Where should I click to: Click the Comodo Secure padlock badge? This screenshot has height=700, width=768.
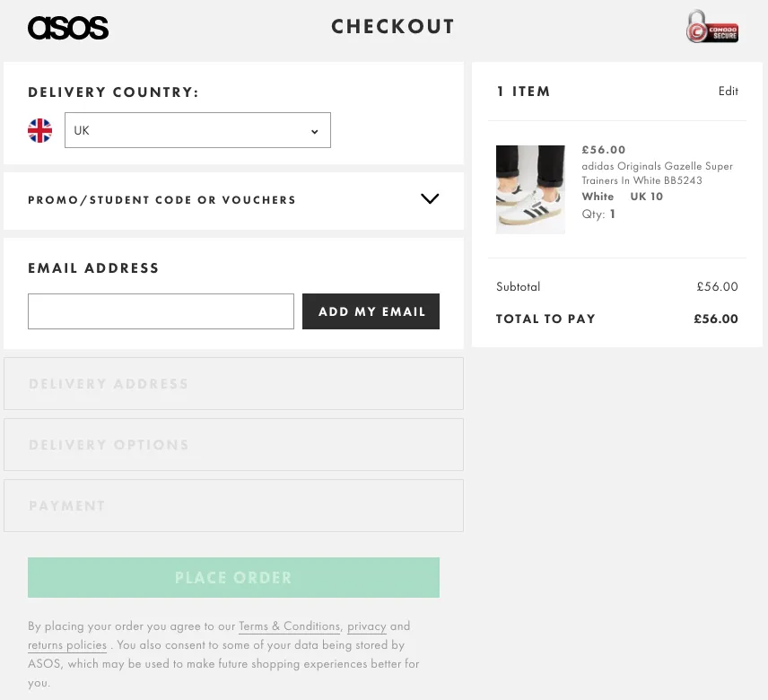click(711, 28)
